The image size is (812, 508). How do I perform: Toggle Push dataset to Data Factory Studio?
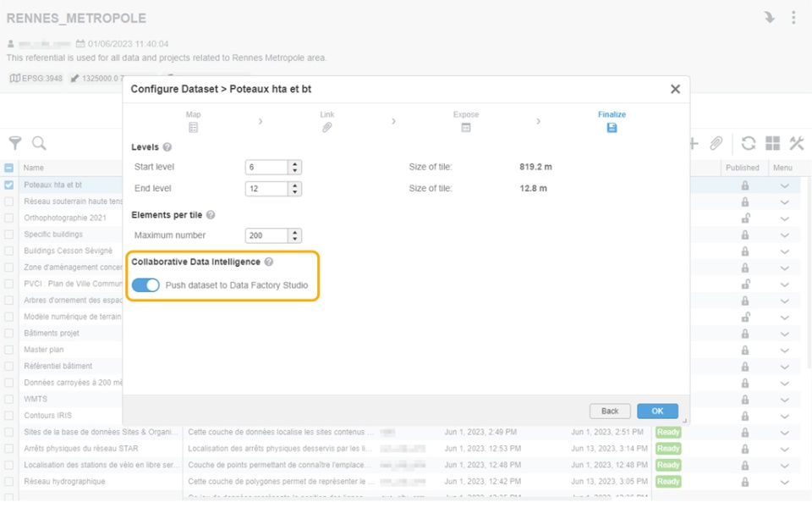[x=145, y=285]
